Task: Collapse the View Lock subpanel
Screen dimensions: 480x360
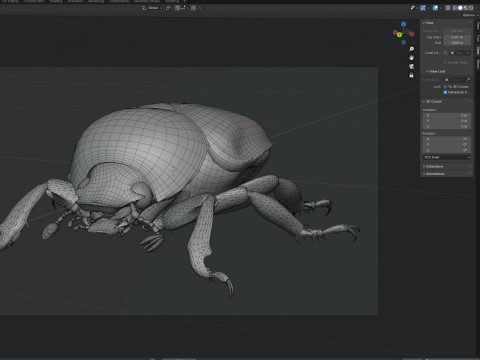Action: pos(436,71)
